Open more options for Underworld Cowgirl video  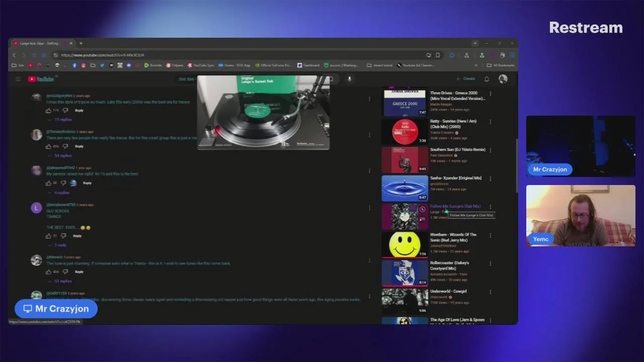point(491,292)
